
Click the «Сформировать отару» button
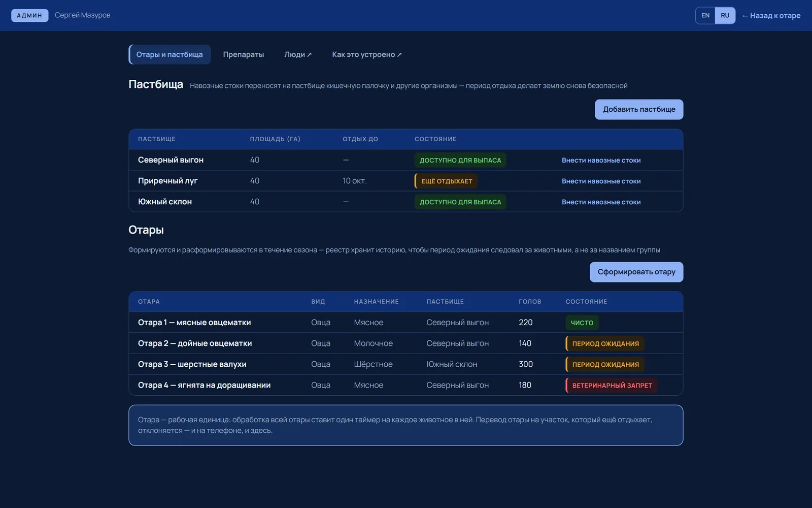click(x=636, y=272)
